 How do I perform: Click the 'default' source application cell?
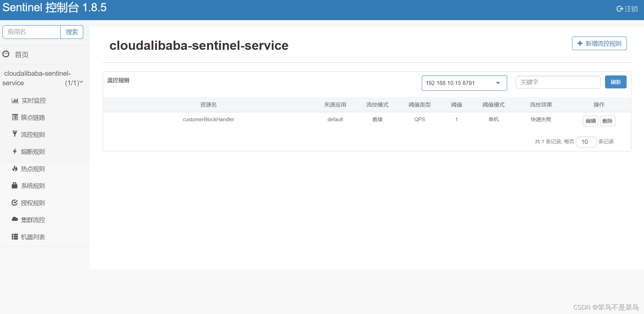[335, 119]
